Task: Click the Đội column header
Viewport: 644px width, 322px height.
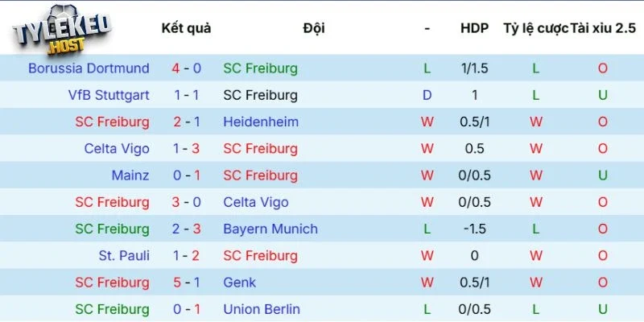Action: [x=314, y=28]
